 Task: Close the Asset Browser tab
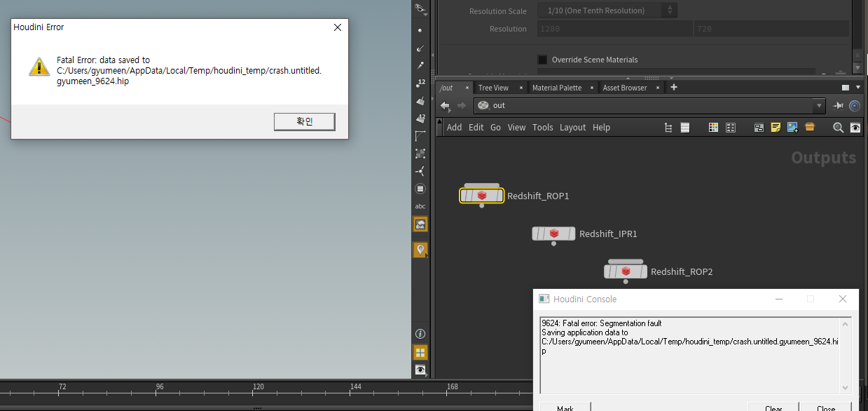click(x=659, y=88)
